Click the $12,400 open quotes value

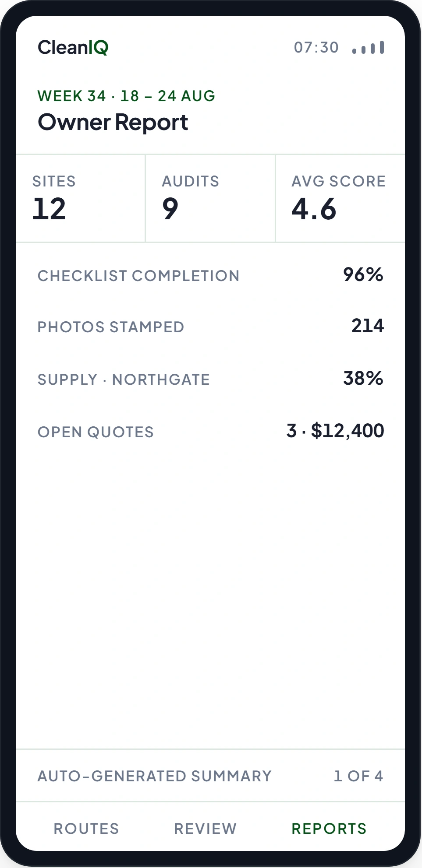[348, 431]
